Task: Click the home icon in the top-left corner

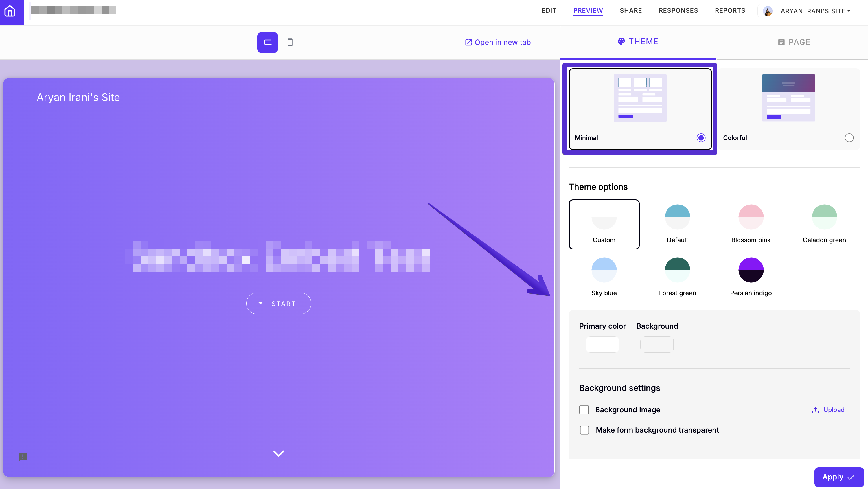Action: [x=10, y=11]
